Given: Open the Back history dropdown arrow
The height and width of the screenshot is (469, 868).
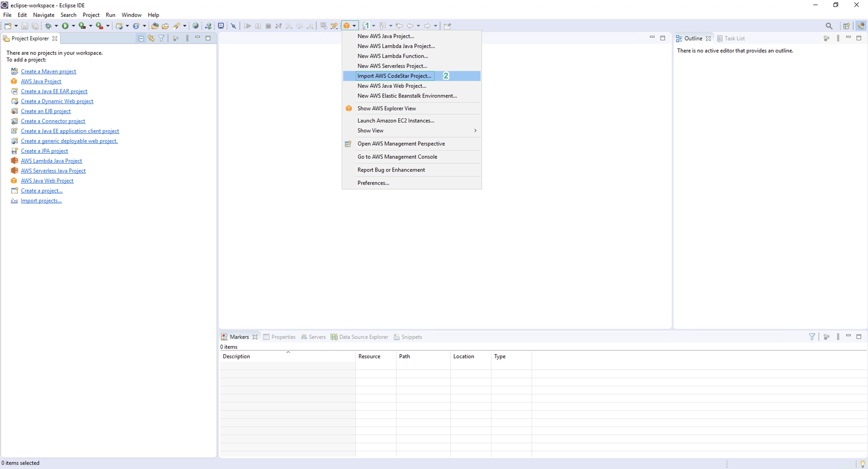Looking at the screenshot, I should [x=418, y=26].
